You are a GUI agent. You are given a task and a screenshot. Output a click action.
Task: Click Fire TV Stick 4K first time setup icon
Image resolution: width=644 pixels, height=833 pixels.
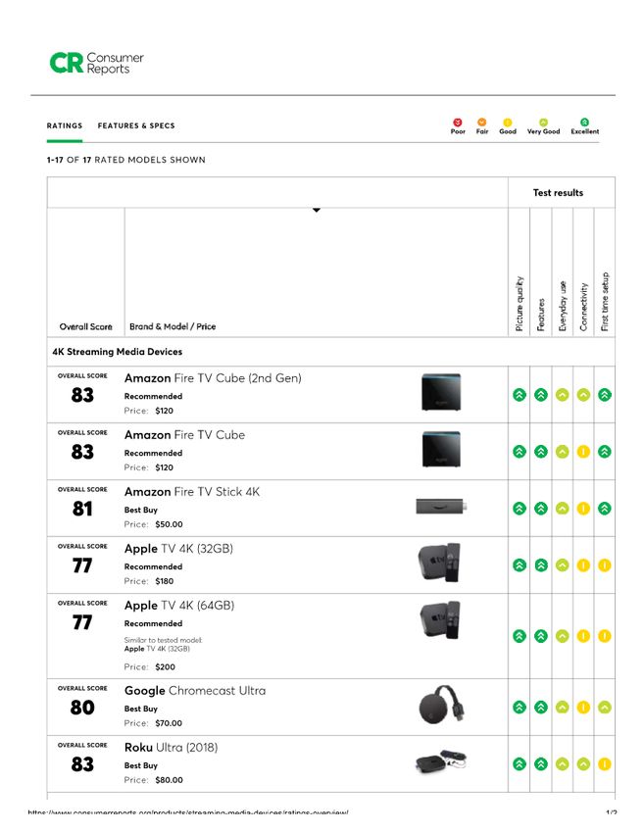point(605,509)
